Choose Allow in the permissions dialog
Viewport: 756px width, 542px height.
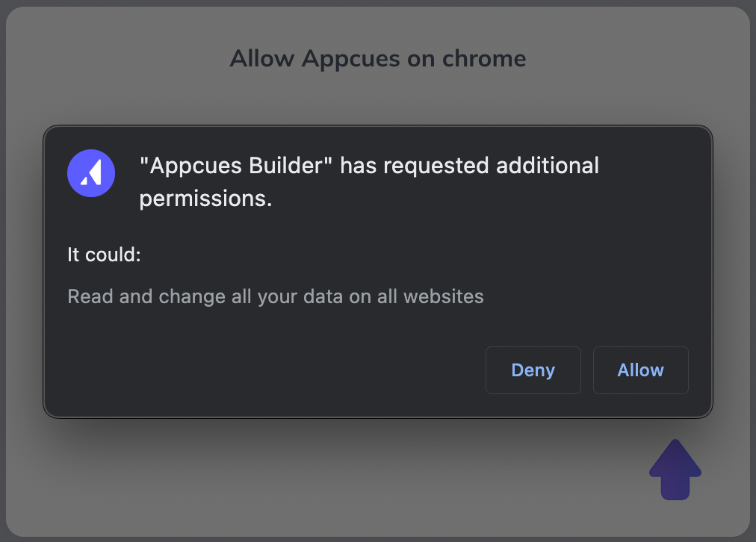[640, 370]
